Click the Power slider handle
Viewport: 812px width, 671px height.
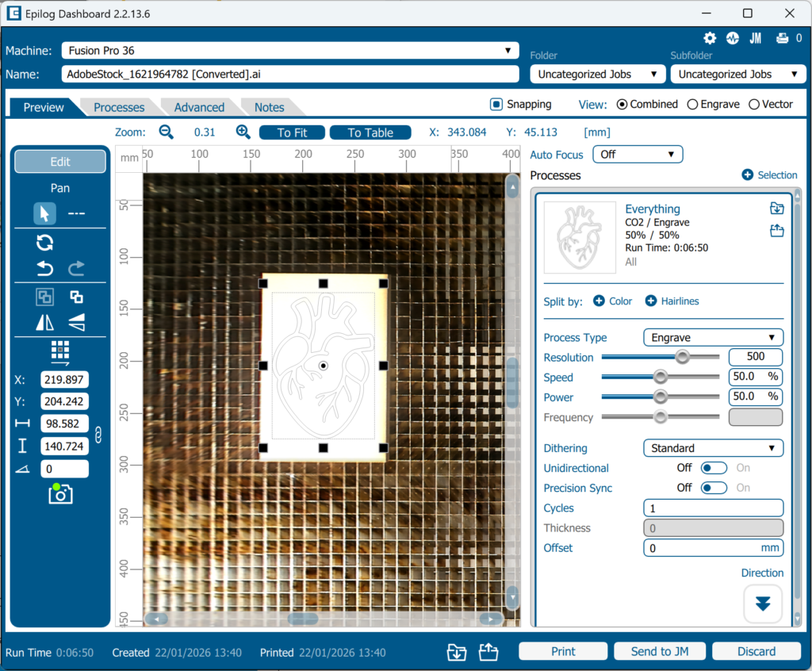pos(661,397)
